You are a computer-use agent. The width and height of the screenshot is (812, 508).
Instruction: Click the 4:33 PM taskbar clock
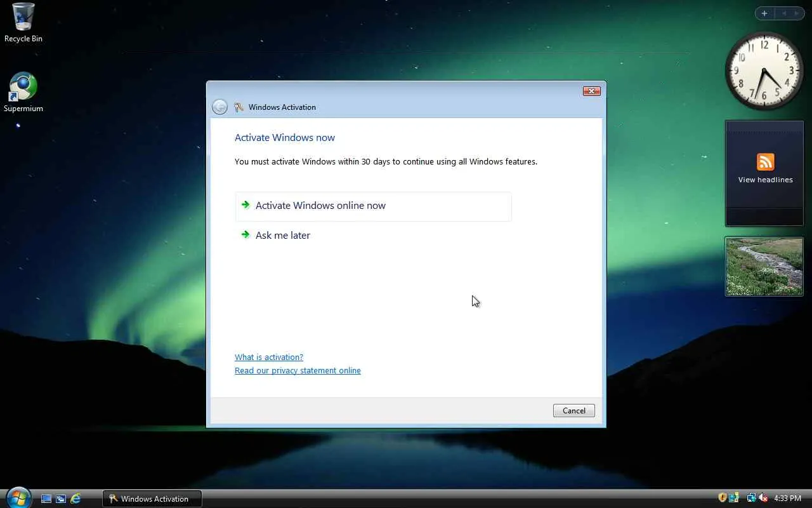tap(788, 498)
